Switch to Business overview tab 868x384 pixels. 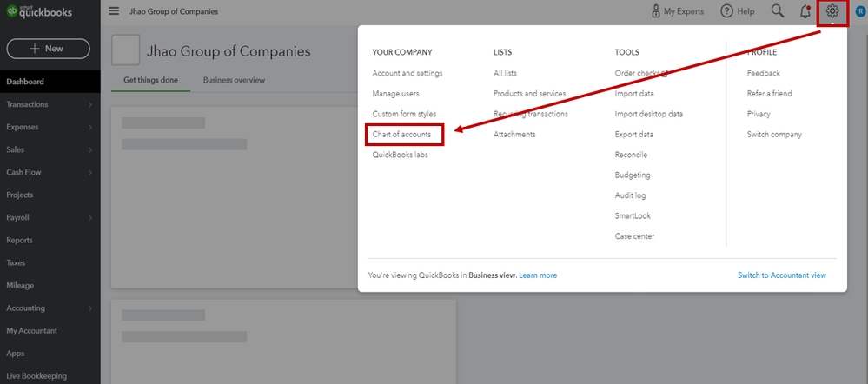235,80
